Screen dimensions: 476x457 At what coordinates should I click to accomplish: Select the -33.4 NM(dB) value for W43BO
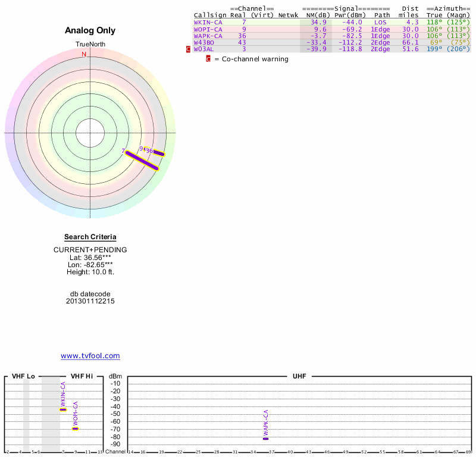(317, 42)
